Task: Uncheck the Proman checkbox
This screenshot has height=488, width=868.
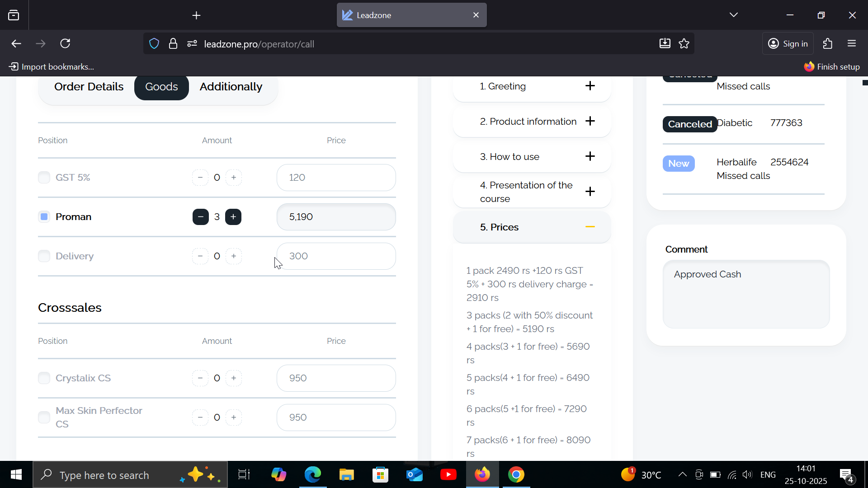Action: 44,217
